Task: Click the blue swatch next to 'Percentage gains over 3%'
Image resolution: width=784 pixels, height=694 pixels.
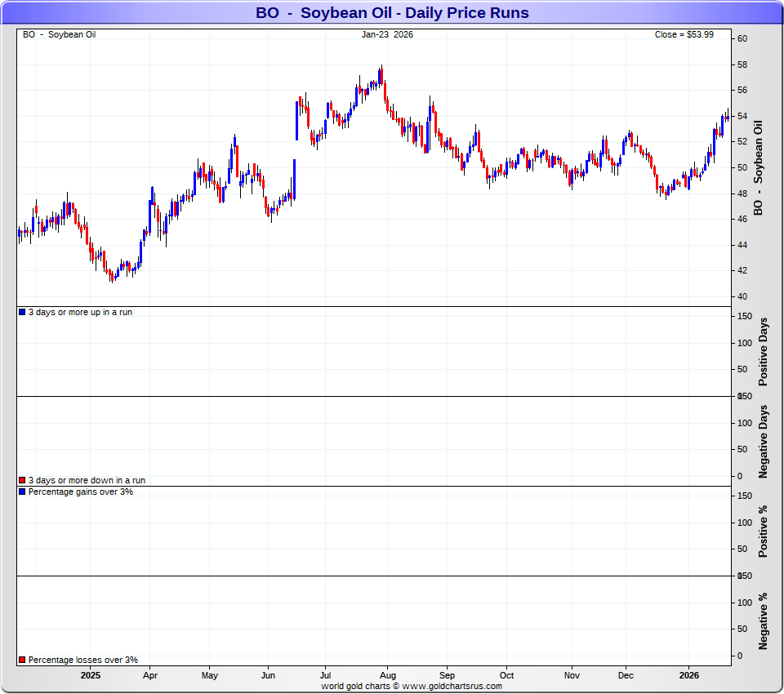Action: pyautogui.click(x=22, y=492)
